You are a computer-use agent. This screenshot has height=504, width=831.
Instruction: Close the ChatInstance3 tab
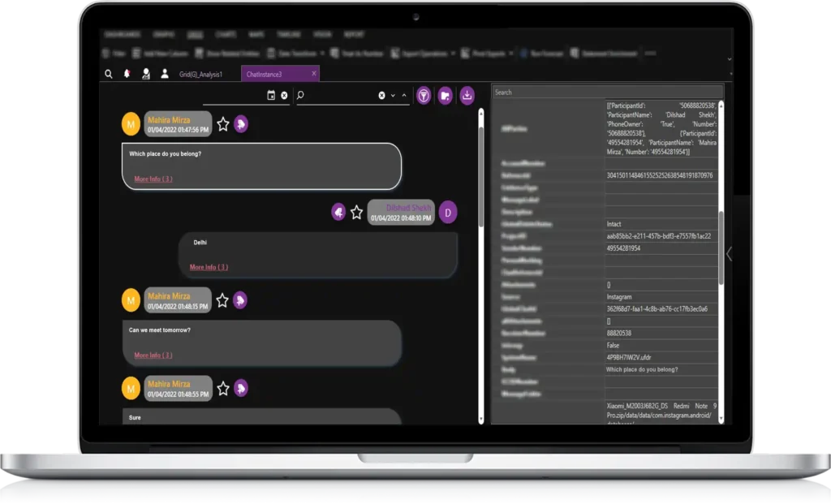314,74
